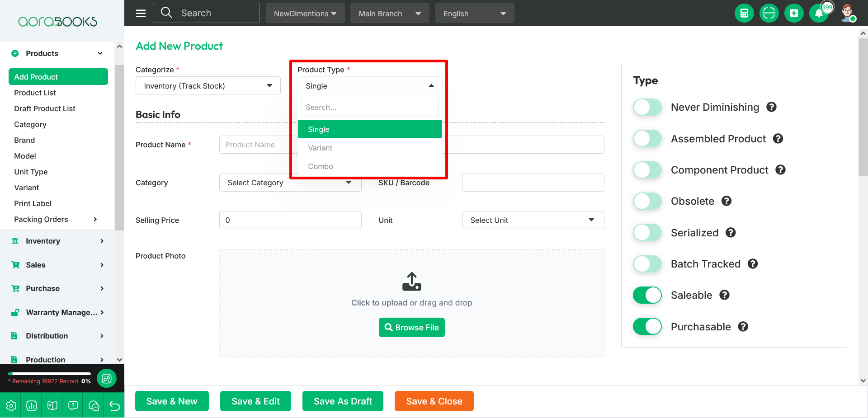Viewport: 868px width, 418px height.
Task: Open the chat bubbles icon
Action: [94, 406]
